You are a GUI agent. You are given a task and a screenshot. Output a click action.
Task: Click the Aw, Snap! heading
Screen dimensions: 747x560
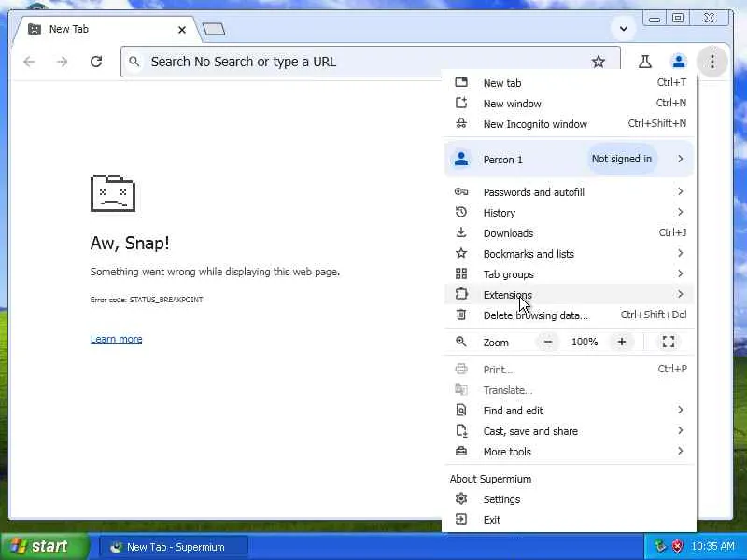pos(130,244)
